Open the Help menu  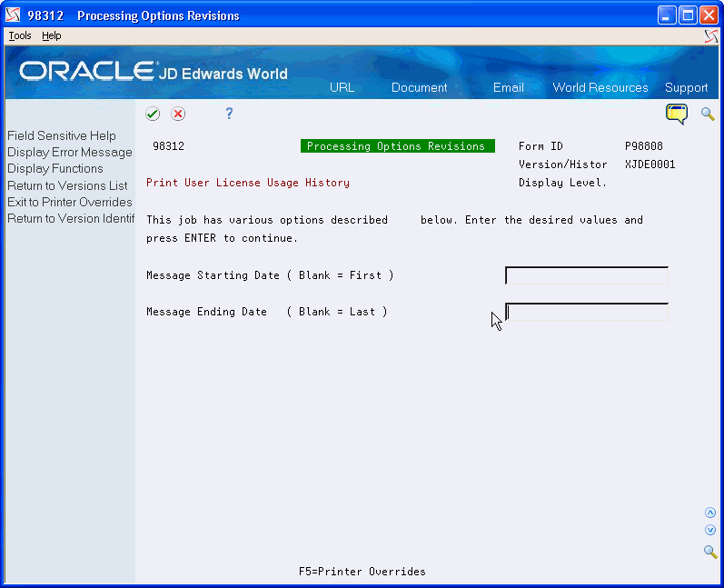click(51, 35)
